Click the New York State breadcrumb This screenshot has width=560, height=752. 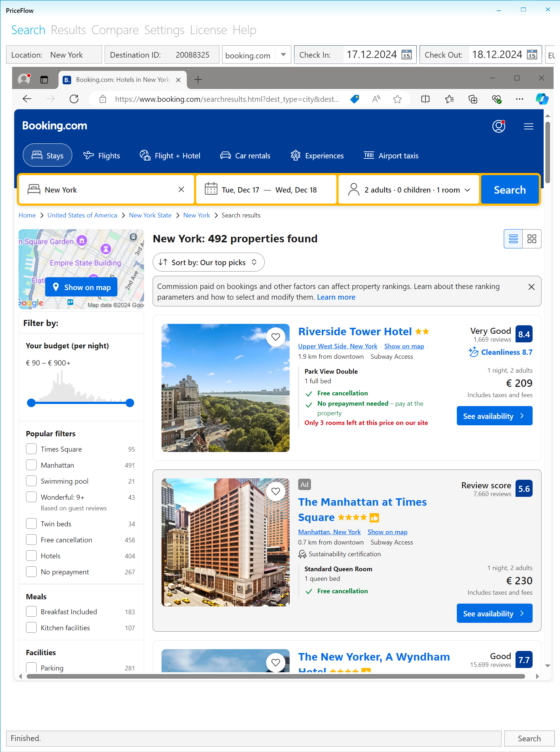[x=150, y=215]
